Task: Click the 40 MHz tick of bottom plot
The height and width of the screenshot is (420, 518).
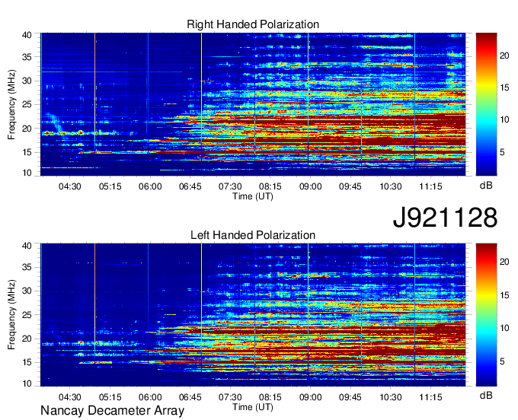Action: click(27, 245)
